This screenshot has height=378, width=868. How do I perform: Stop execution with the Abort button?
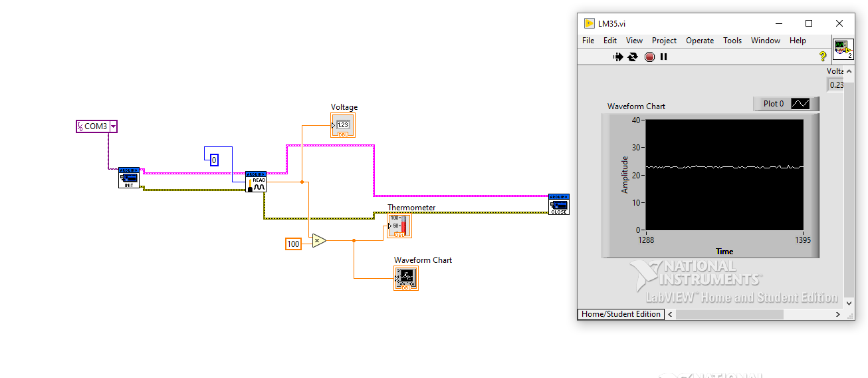click(x=649, y=57)
